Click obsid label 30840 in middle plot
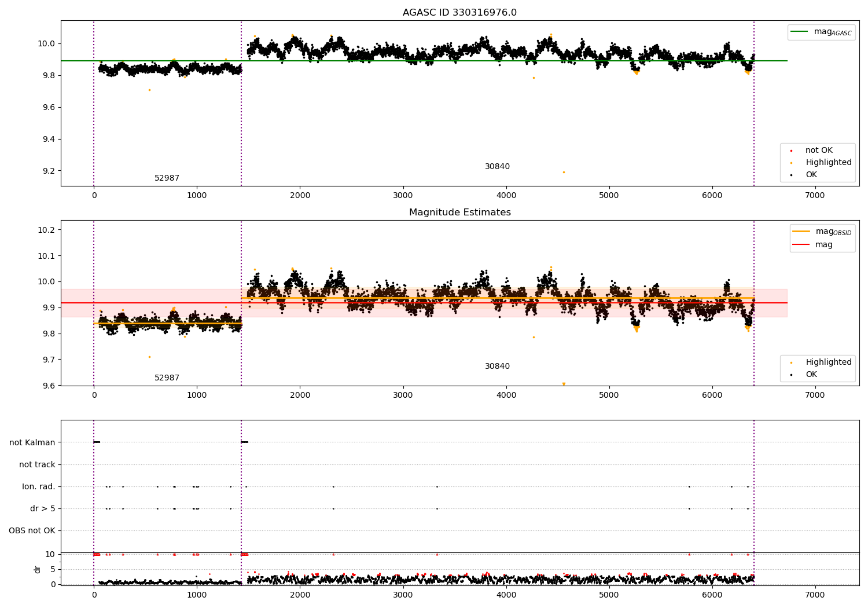The width and height of the screenshot is (868, 608). pyautogui.click(x=497, y=367)
